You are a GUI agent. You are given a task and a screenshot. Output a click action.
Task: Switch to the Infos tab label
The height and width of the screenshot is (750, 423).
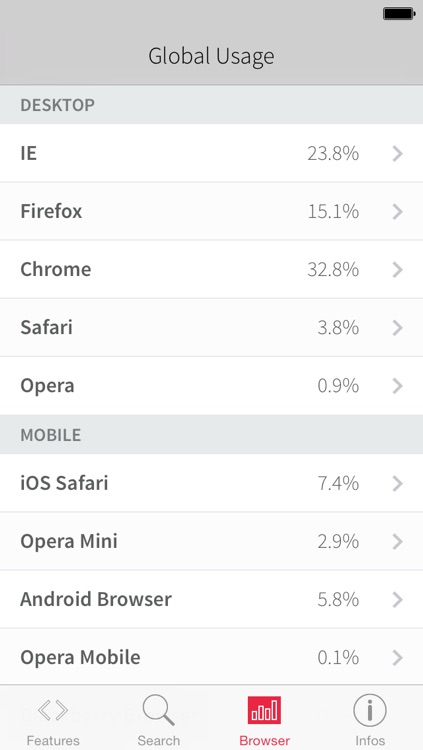pyautogui.click(x=370, y=740)
